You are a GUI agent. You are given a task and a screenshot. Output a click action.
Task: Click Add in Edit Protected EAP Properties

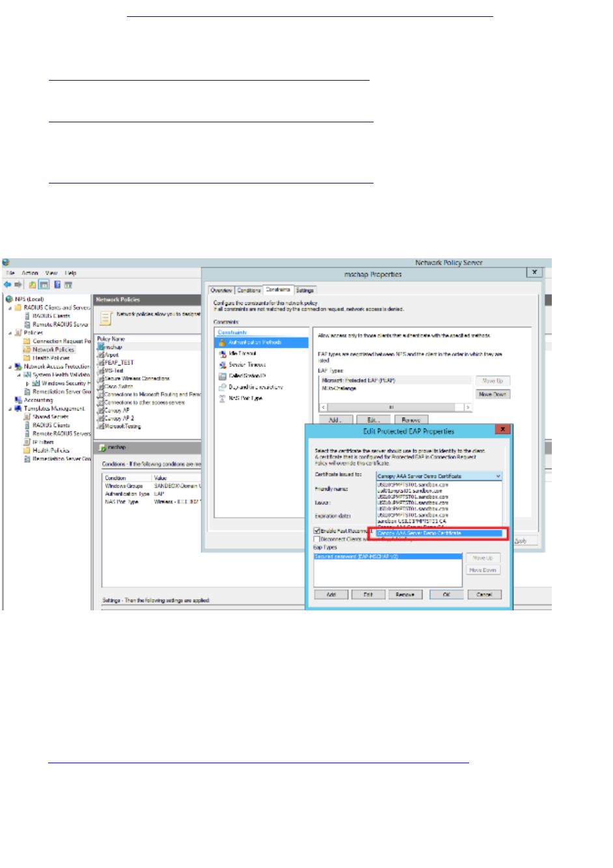(x=331, y=595)
